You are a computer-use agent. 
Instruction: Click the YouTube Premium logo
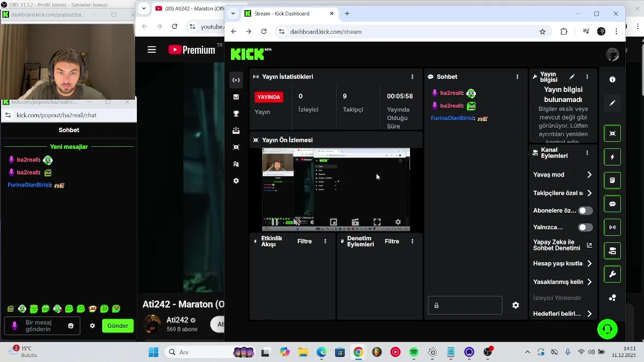(192, 50)
